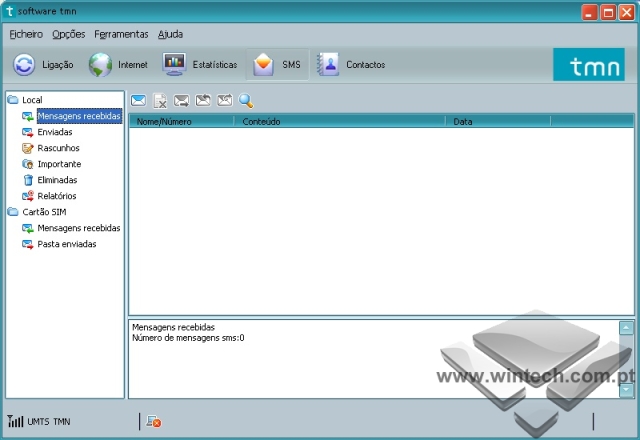Open the Contactos address book
This screenshot has width=640, height=440.
[351, 65]
